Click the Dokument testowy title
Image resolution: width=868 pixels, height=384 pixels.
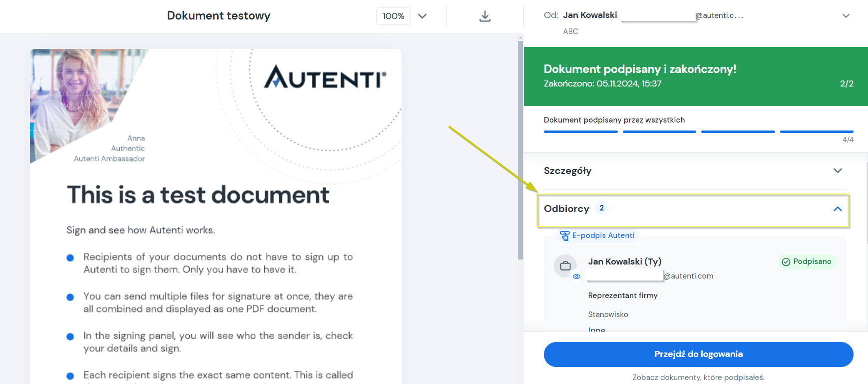coord(219,15)
